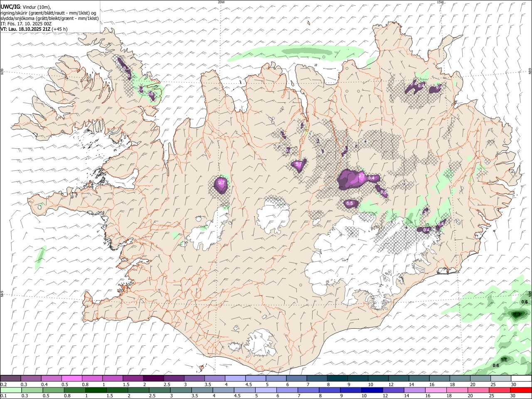
Task: Pick the 4 light periwinkle swatch in upper row
Action: pyautogui.click(x=235, y=379)
